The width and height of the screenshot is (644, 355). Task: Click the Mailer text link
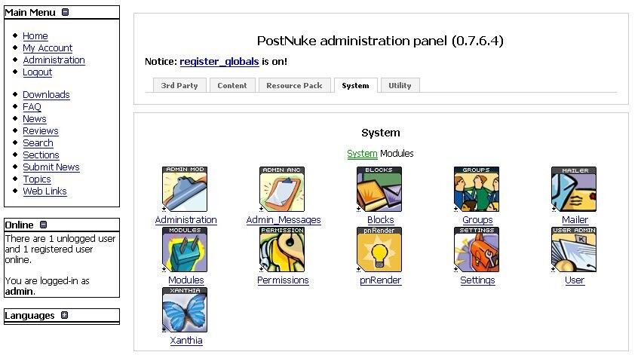click(x=575, y=220)
